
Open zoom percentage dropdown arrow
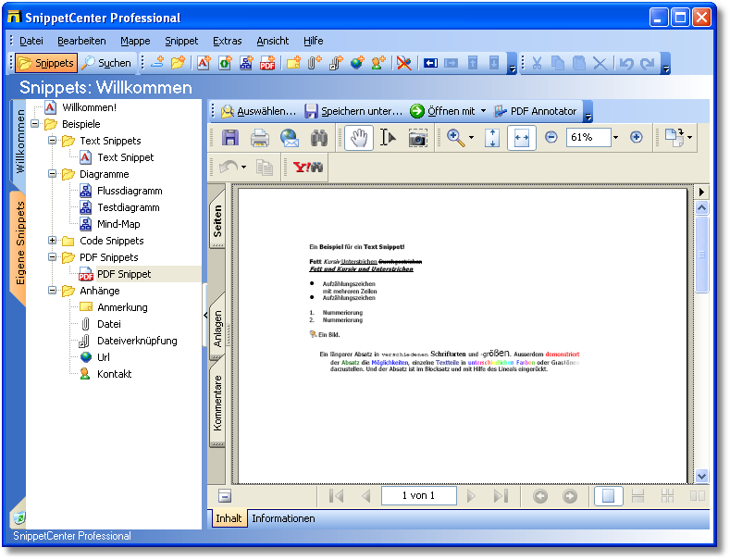(x=616, y=137)
